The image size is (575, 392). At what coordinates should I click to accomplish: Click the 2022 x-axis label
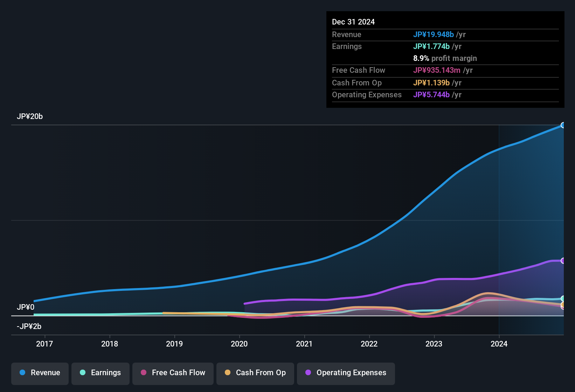tap(369, 344)
